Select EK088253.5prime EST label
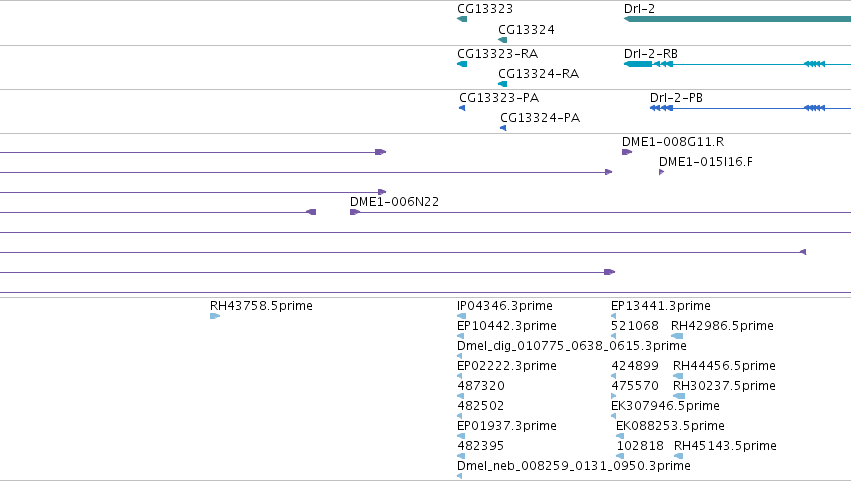The image size is (851, 481). (x=670, y=426)
